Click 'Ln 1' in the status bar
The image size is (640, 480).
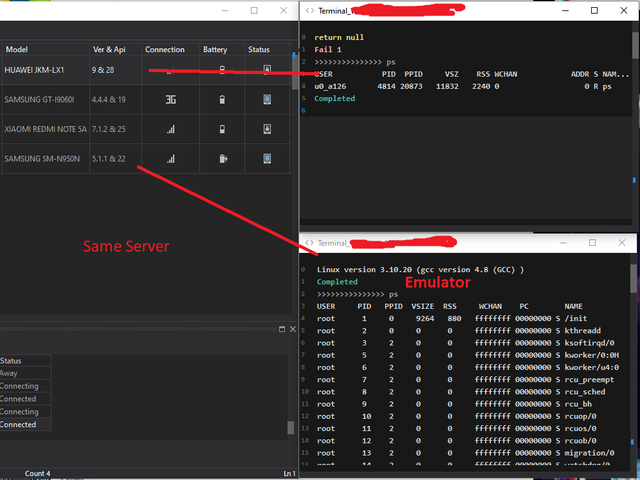tap(289, 473)
